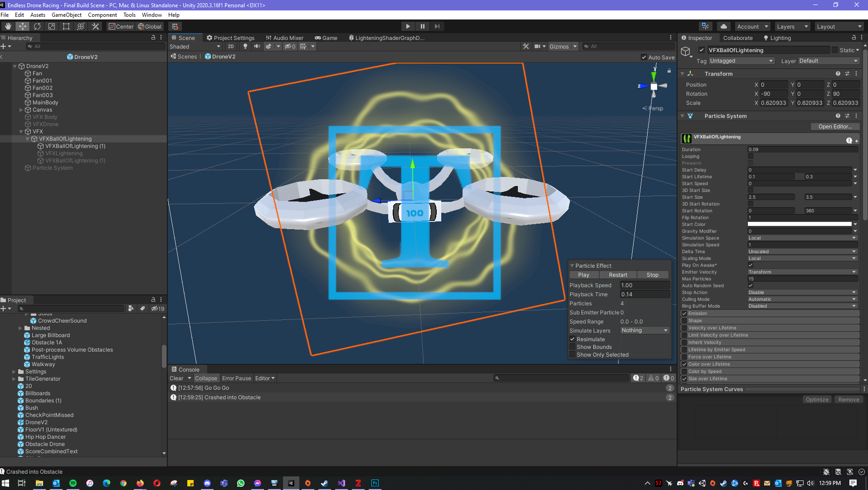
Task: Click the Pause playback button
Action: click(422, 26)
